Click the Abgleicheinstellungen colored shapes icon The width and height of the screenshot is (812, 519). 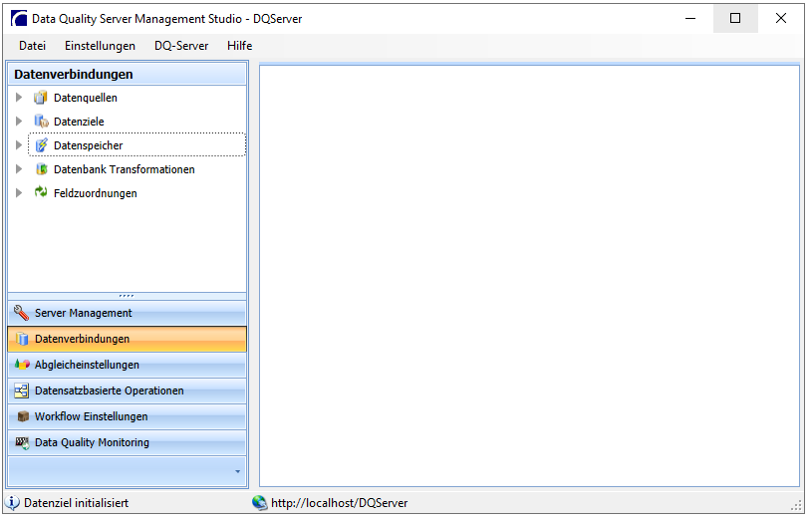(22, 365)
